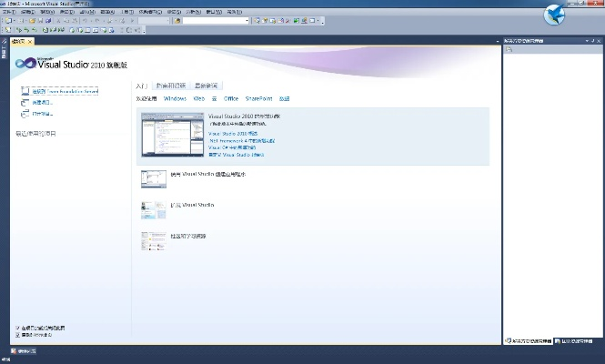Viewport: 605px width, 364px height.
Task: Switch to the SharePoint tab on Start Page
Action: tap(258, 98)
